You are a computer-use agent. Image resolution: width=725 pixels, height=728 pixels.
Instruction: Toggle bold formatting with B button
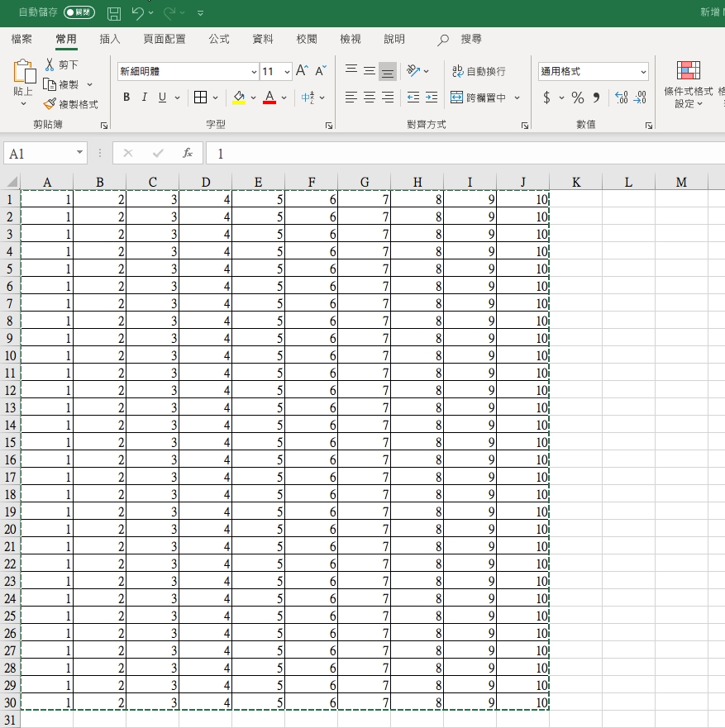[x=126, y=98]
